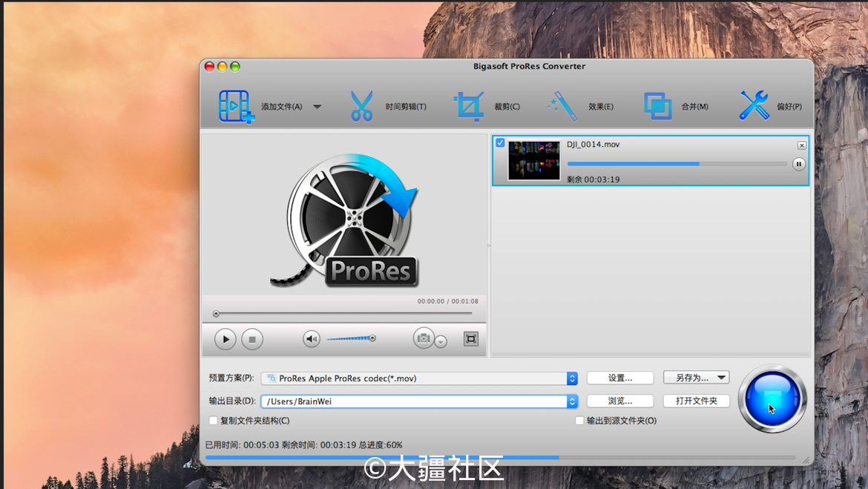Open the snapshot options dropdown arrow
Viewport: 868px width, 489px height.
441,341
